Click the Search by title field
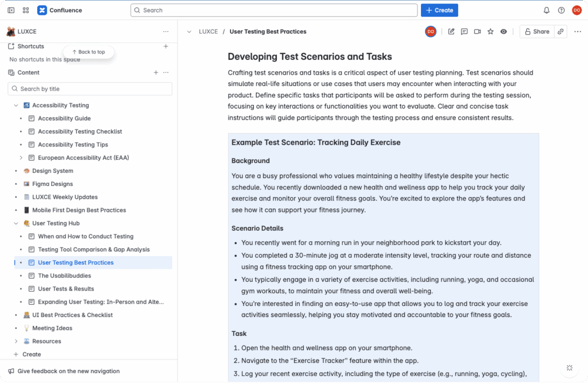 [x=90, y=89]
